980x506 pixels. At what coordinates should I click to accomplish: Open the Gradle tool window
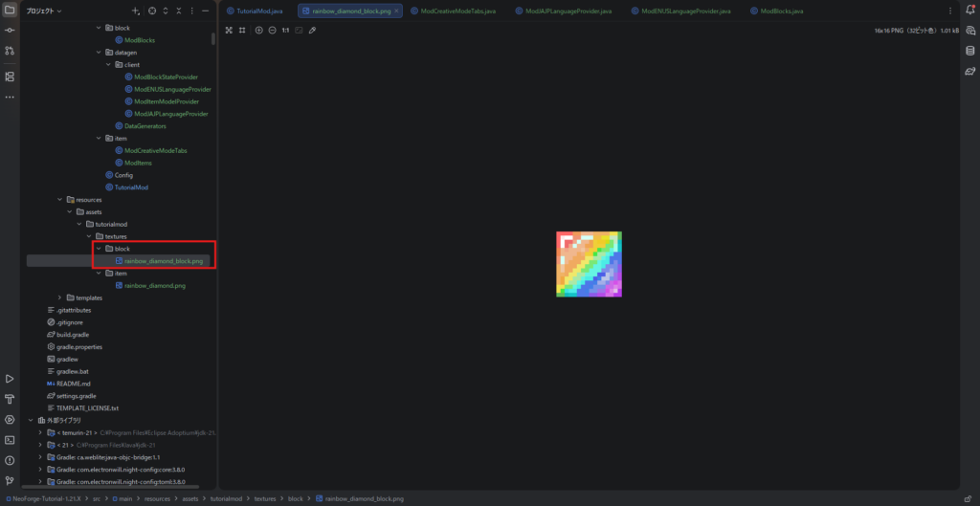pyautogui.click(x=969, y=71)
